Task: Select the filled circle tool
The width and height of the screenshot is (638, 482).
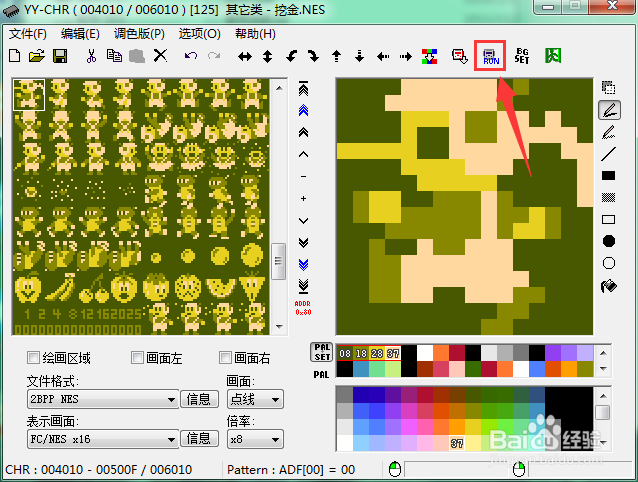Action: pos(609,241)
